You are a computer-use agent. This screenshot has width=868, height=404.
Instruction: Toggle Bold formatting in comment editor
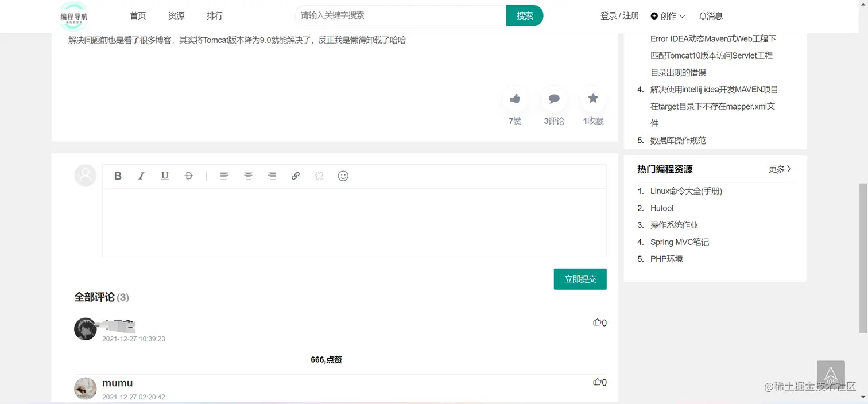118,176
